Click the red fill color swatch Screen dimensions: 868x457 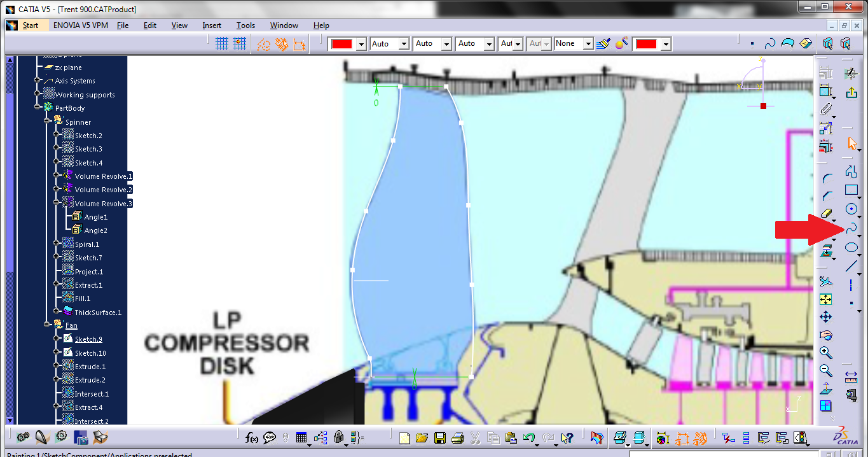[x=341, y=44]
